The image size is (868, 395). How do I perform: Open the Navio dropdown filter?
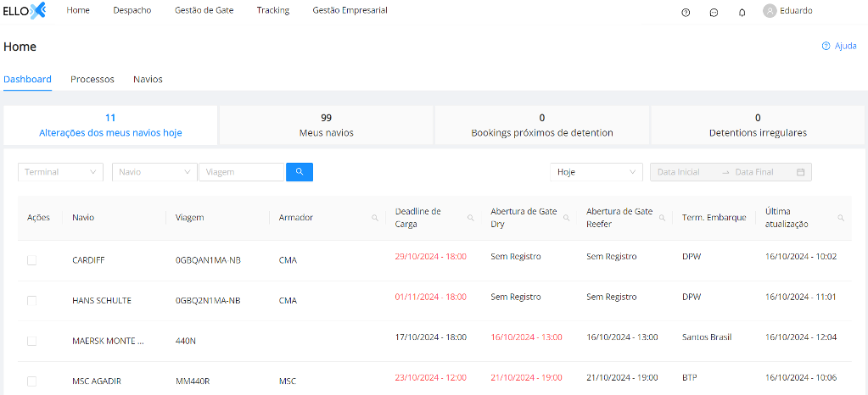pos(154,172)
